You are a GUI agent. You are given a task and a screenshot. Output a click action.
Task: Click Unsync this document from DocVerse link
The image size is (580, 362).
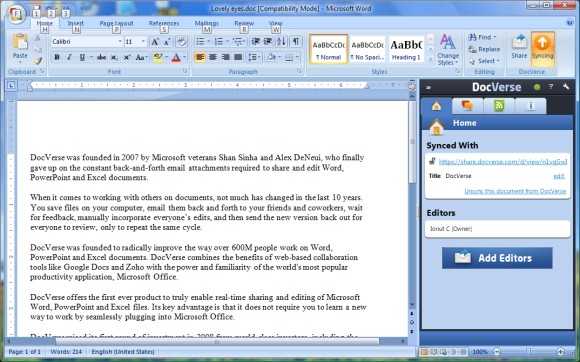click(515, 191)
